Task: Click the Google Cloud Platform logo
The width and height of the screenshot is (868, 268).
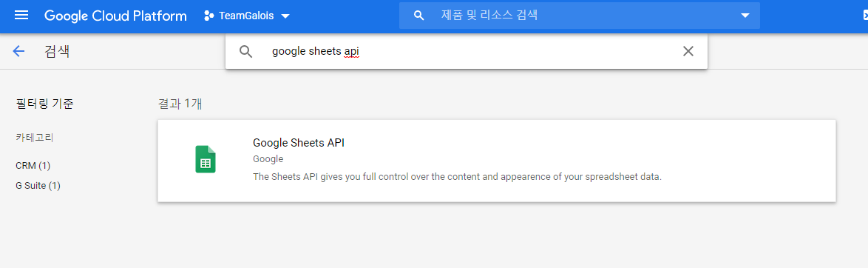Action: pyautogui.click(x=115, y=16)
